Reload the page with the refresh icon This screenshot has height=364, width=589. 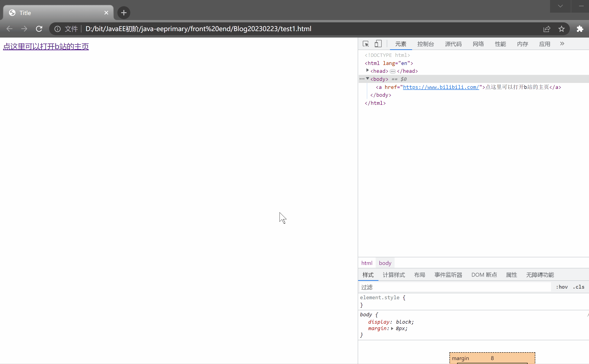39,29
